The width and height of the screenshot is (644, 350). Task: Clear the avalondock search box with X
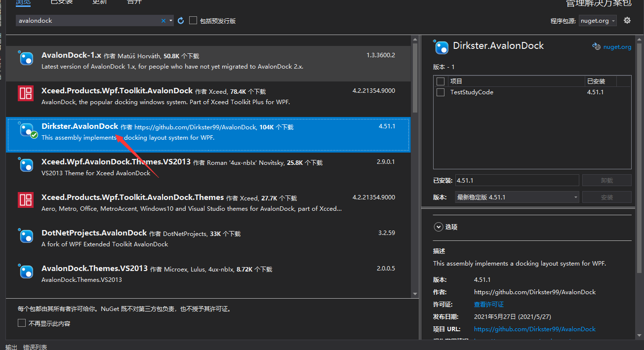pyautogui.click(x=163, y=20)
